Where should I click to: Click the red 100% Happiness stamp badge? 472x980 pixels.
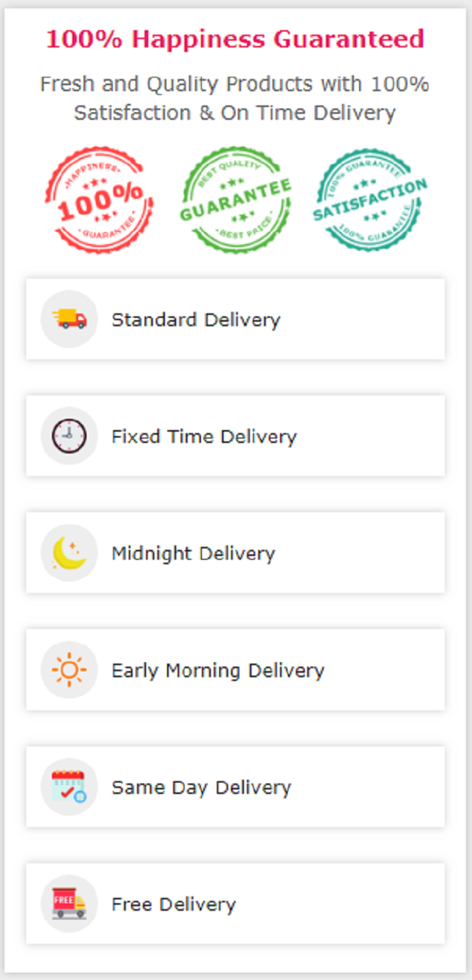99,200
